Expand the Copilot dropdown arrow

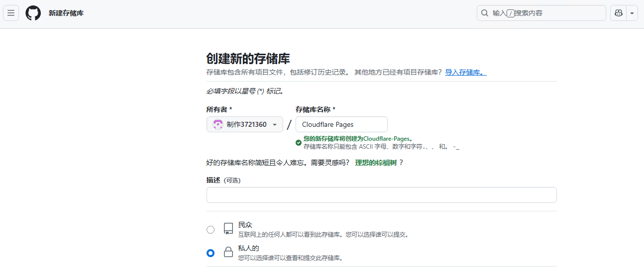click(632, 13)
